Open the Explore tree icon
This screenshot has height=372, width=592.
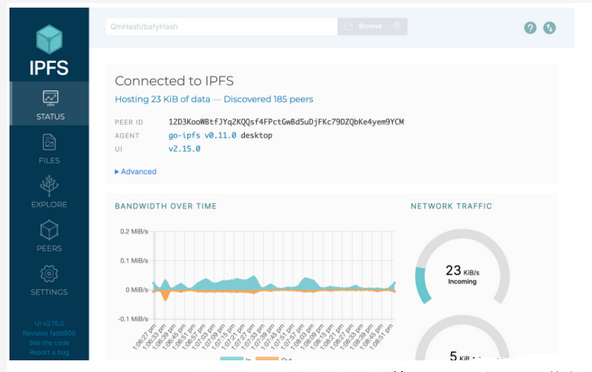tap(49, 186)
